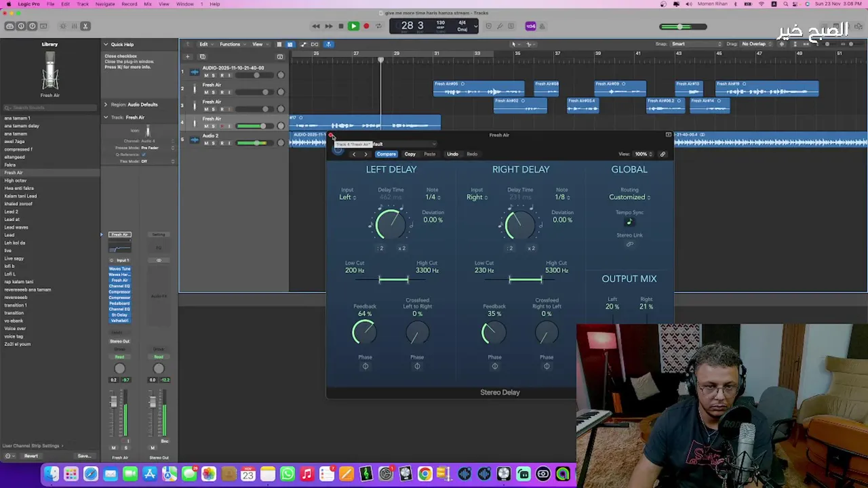Click the Left Delay Time knob

click(x=390, y=224)
